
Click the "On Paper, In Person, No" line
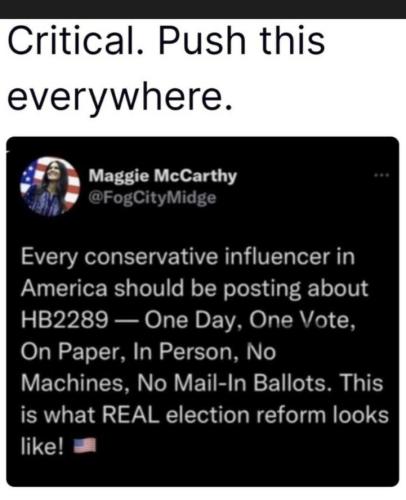pos(148,352)
